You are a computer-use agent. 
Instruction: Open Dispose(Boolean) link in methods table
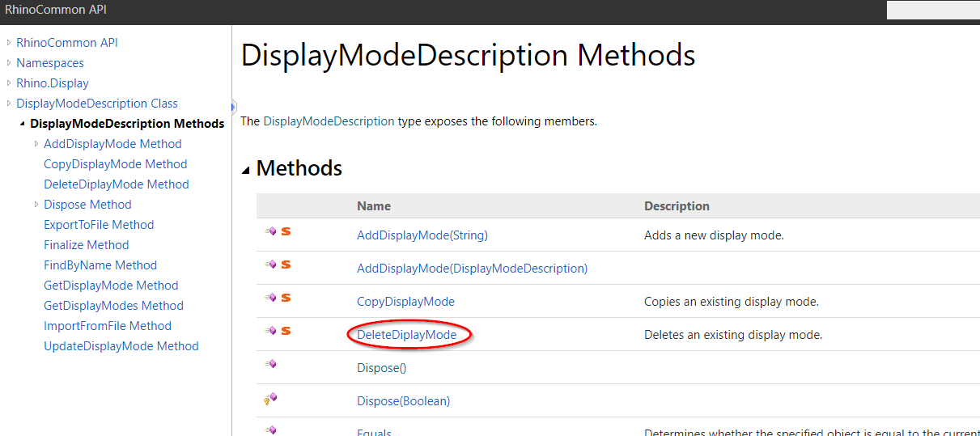coord(403,401)
